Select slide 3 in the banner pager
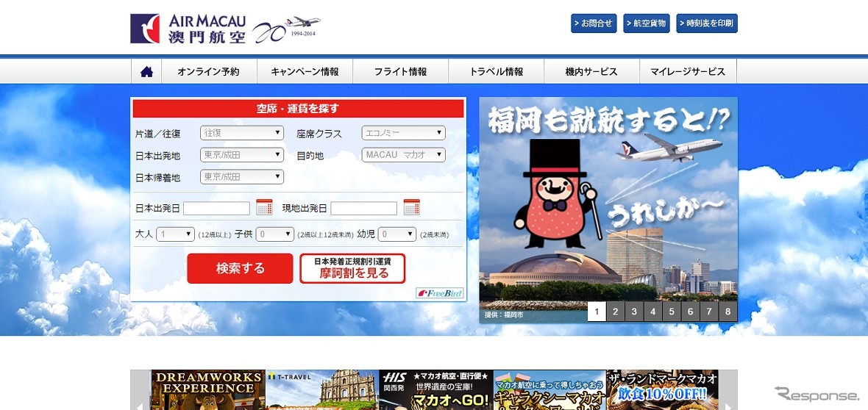The image size is (868, 410). [x=634, y=312]
